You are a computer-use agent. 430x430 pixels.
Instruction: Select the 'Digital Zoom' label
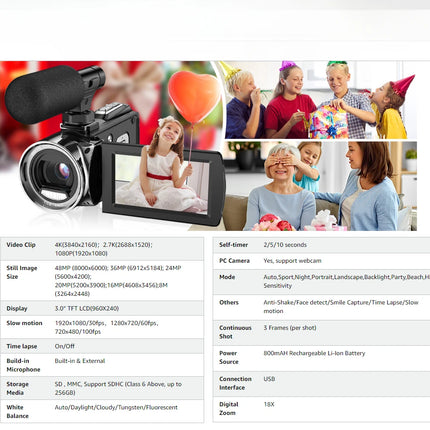coord(229,408)
